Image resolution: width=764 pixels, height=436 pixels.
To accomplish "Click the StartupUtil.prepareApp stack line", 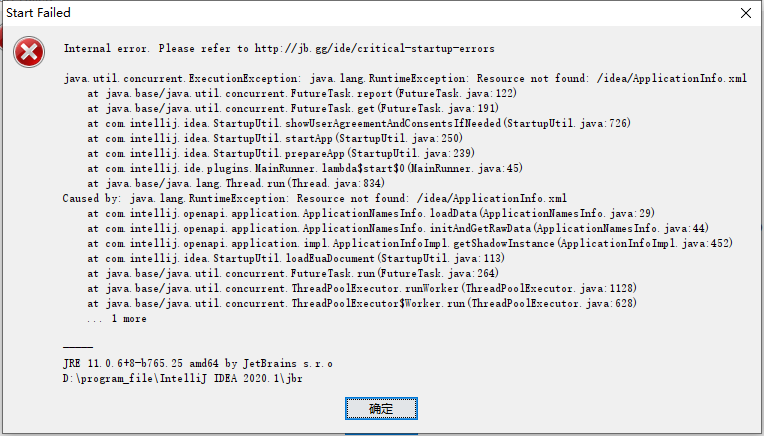I will 281,154.
